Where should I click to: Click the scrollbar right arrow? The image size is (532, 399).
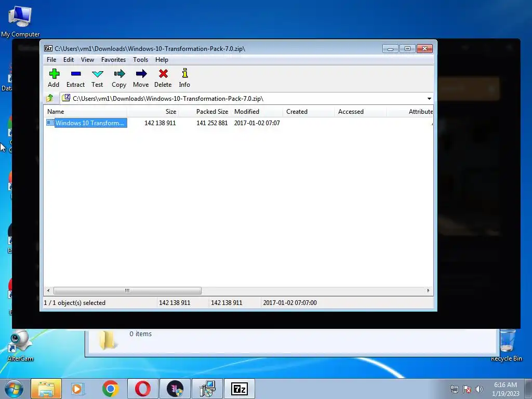[428, 290]
